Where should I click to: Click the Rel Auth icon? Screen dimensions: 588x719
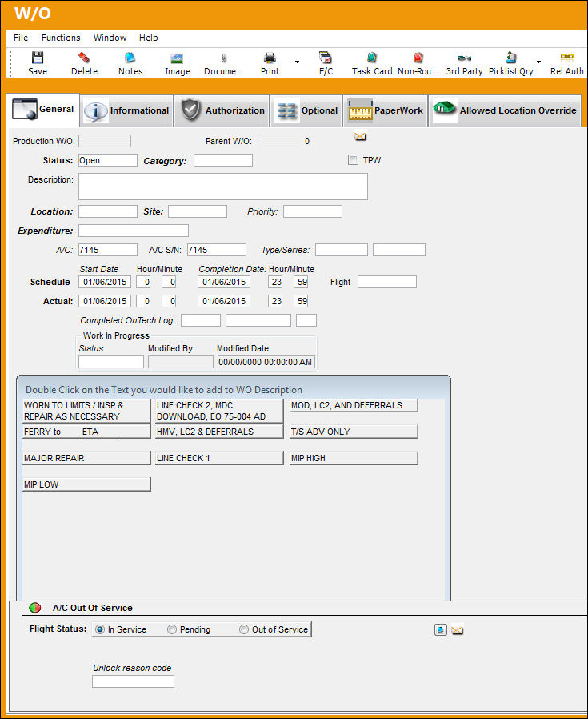coord(567,58)
